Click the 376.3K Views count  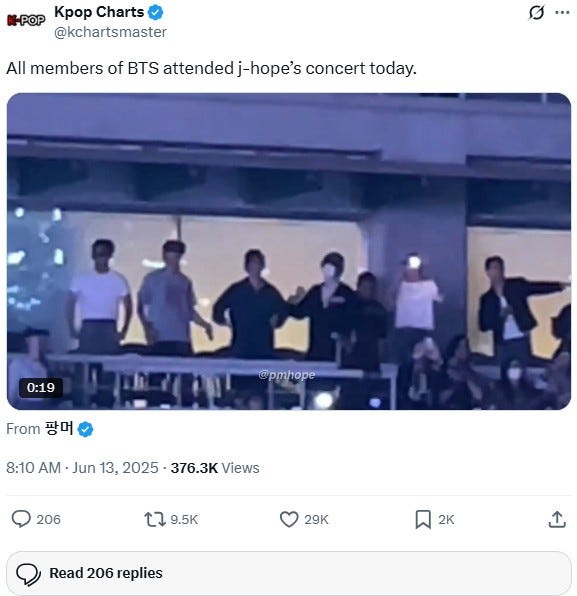[x=215, y=468]
